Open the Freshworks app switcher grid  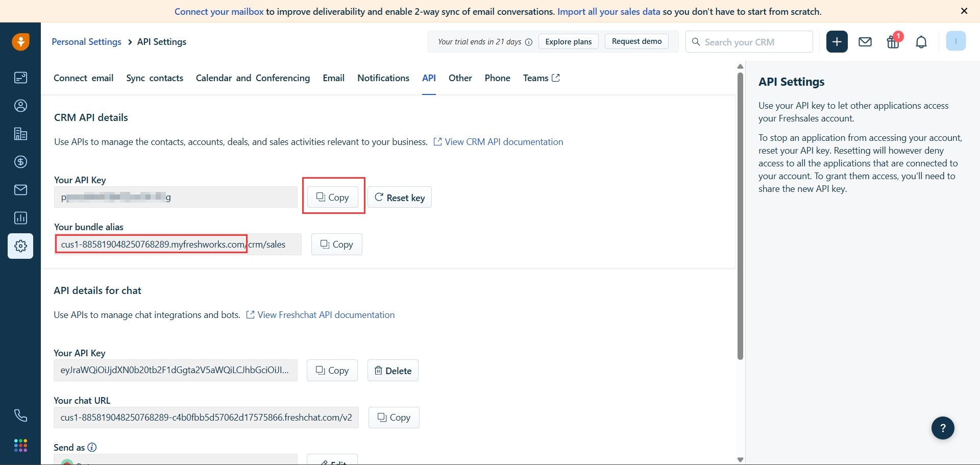(20, 446)
